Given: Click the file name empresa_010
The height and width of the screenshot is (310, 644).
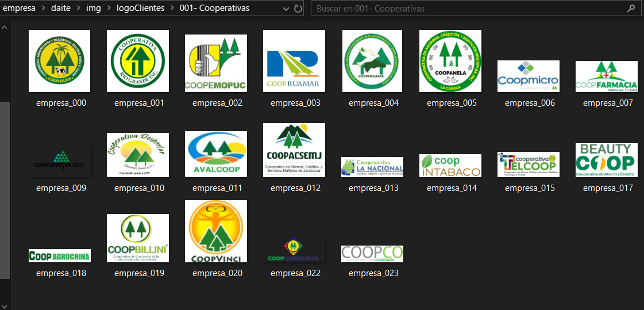Looking at the screenshot, I should (x=139, y=188).
